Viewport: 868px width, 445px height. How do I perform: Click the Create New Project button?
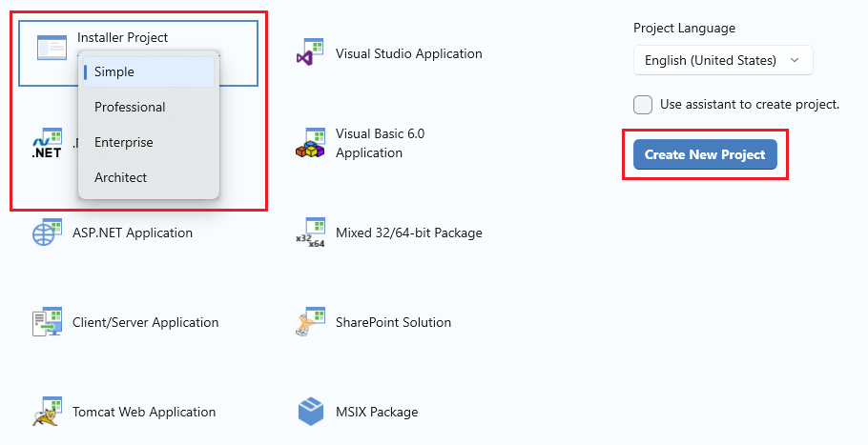click(x=705, y=154)
